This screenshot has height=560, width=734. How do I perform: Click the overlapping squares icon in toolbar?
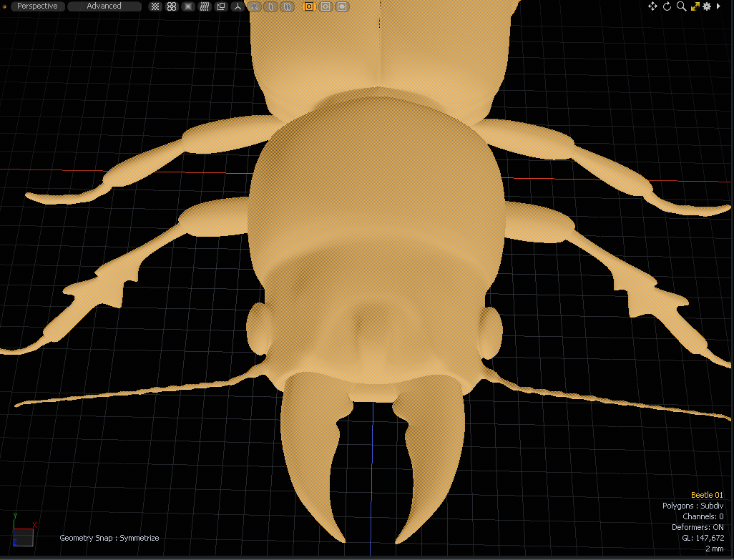221,6
